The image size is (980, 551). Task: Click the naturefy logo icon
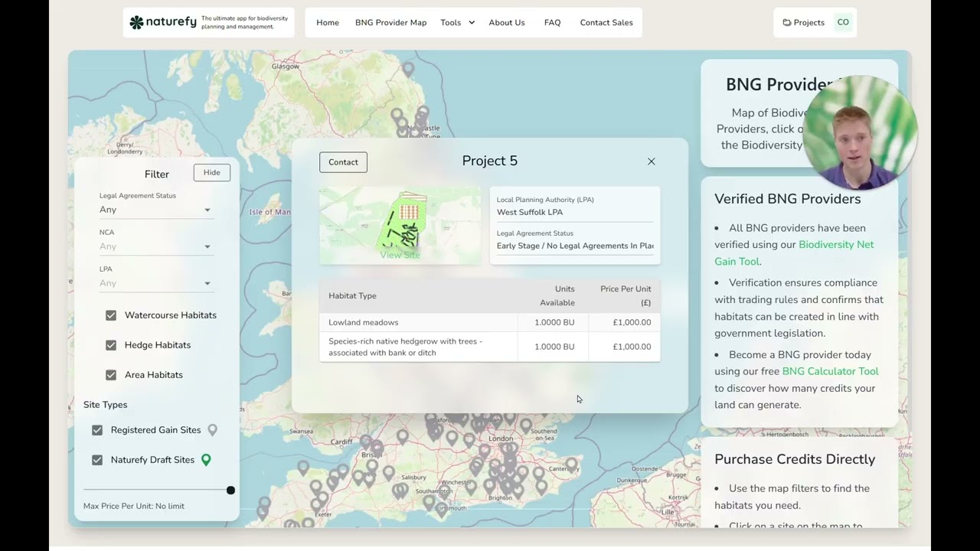pyautogui.click(x=136, y=22)
